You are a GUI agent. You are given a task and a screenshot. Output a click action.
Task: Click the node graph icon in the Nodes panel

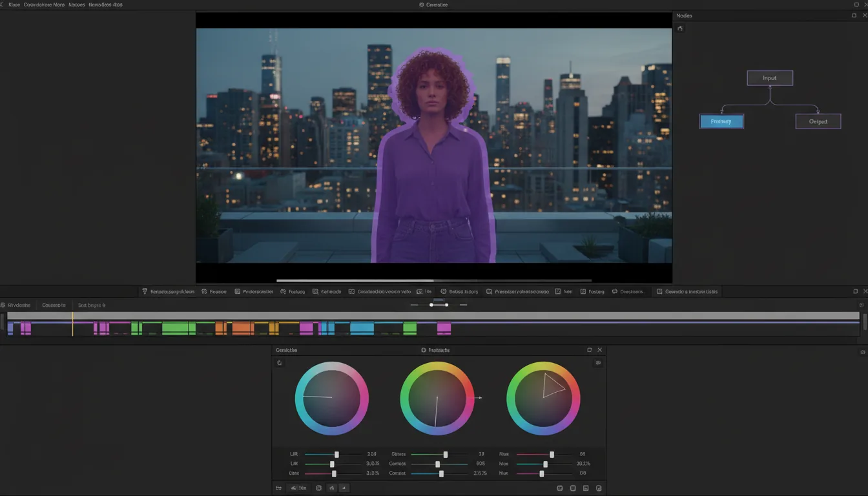coord(679,28)
